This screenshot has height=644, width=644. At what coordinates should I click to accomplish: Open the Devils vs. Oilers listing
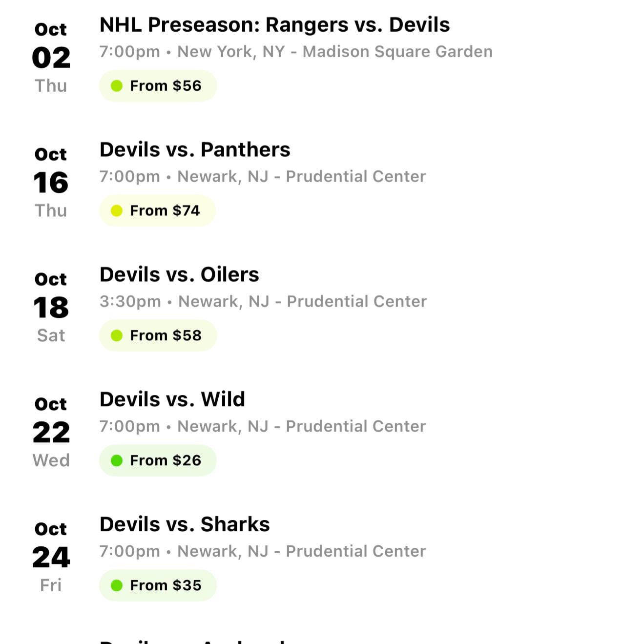pyautogui.click(x=179, y=275)
